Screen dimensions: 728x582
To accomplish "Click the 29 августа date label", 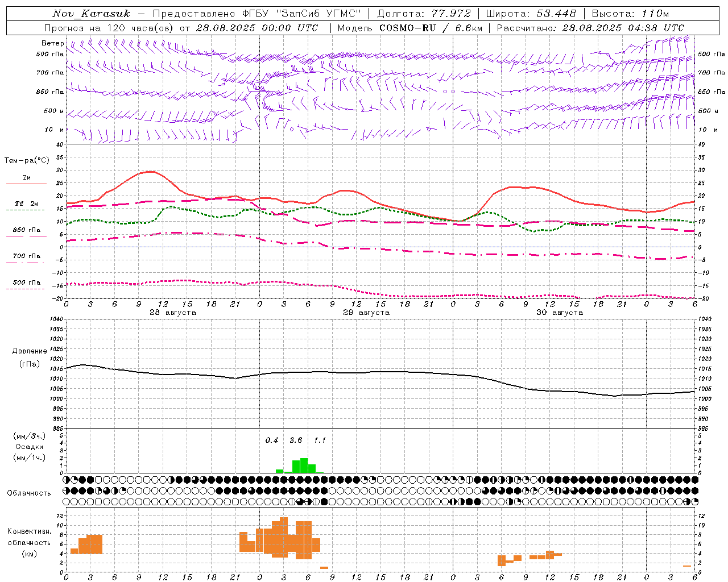I will tap(366, 313).
